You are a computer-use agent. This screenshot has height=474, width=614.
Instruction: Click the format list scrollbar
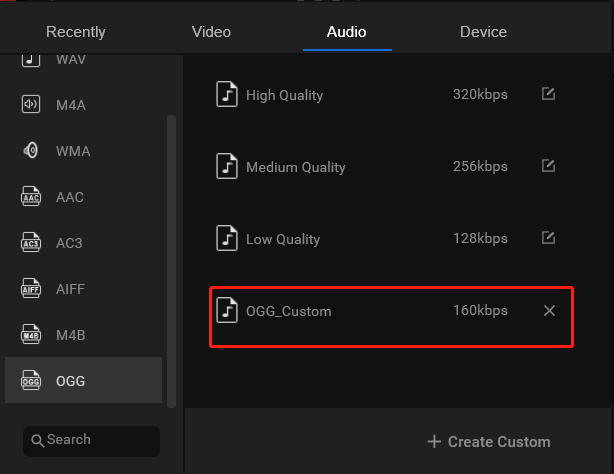click(171, 261)
